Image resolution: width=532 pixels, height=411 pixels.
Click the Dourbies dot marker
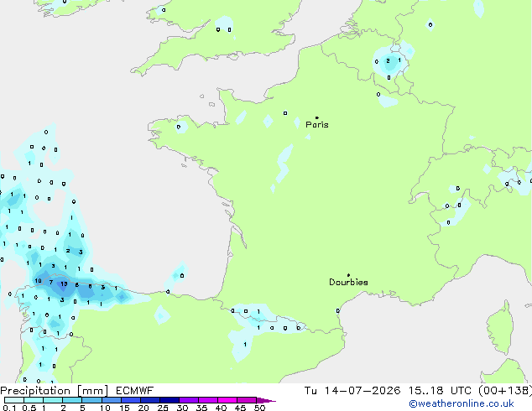click(x=348, y=275)
